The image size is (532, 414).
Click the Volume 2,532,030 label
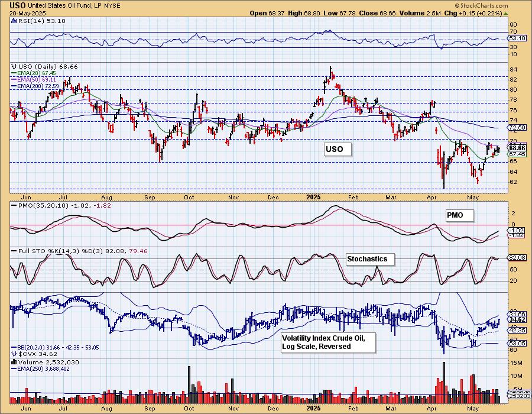[x=48, y=362]
